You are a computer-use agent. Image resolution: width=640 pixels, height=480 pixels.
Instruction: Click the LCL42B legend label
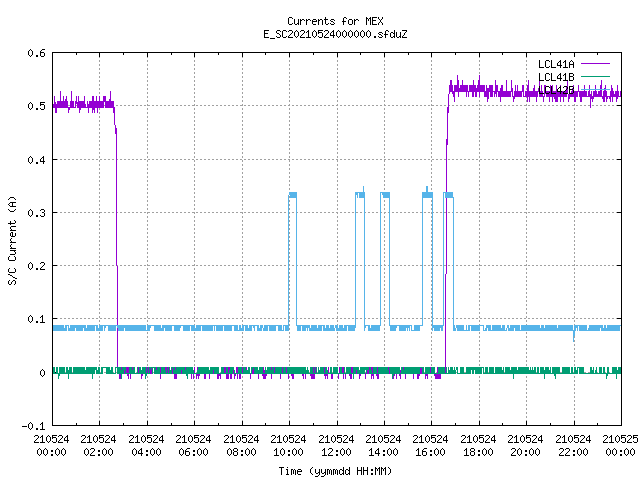[x=556, y=90]
